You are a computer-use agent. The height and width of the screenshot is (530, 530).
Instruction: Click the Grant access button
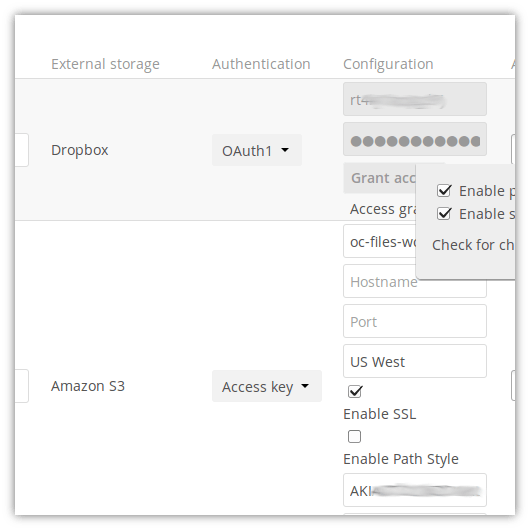tap(380, 178)
